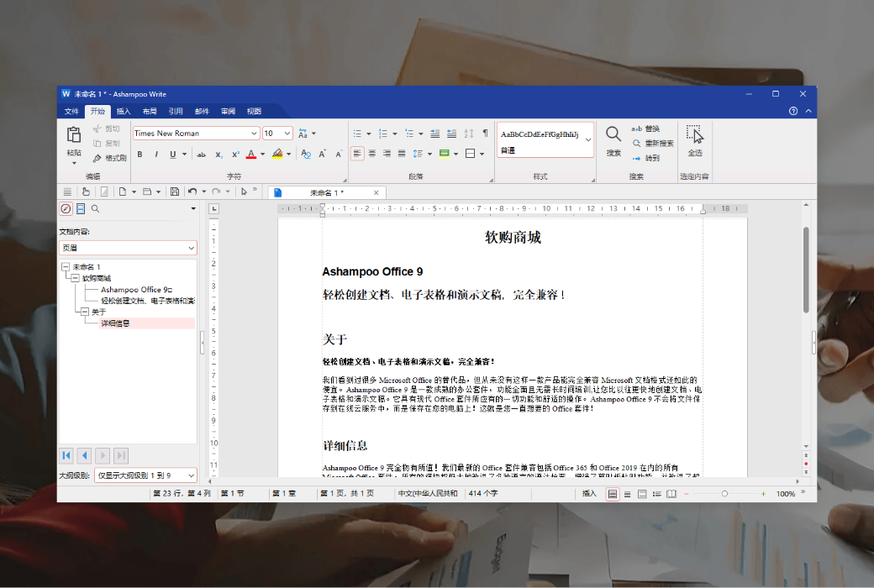
Task: Open the File (文件) menu
Action: tap(72, 112)
